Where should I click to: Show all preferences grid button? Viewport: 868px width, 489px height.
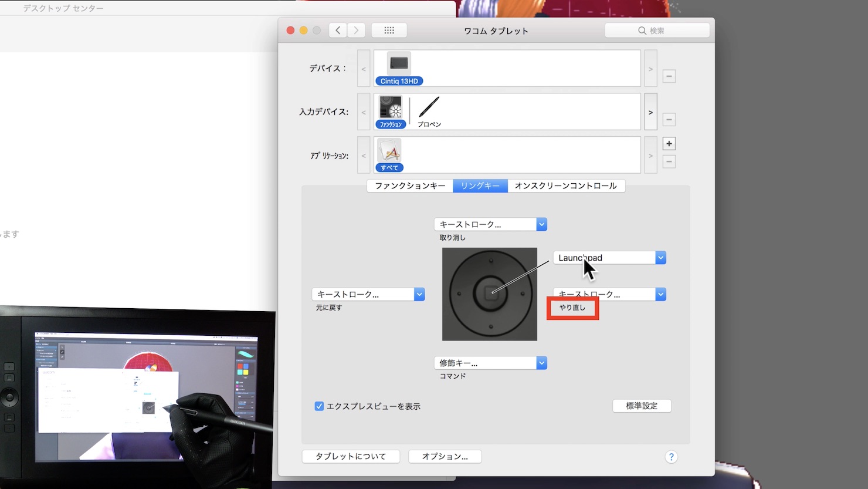point(389,31)
